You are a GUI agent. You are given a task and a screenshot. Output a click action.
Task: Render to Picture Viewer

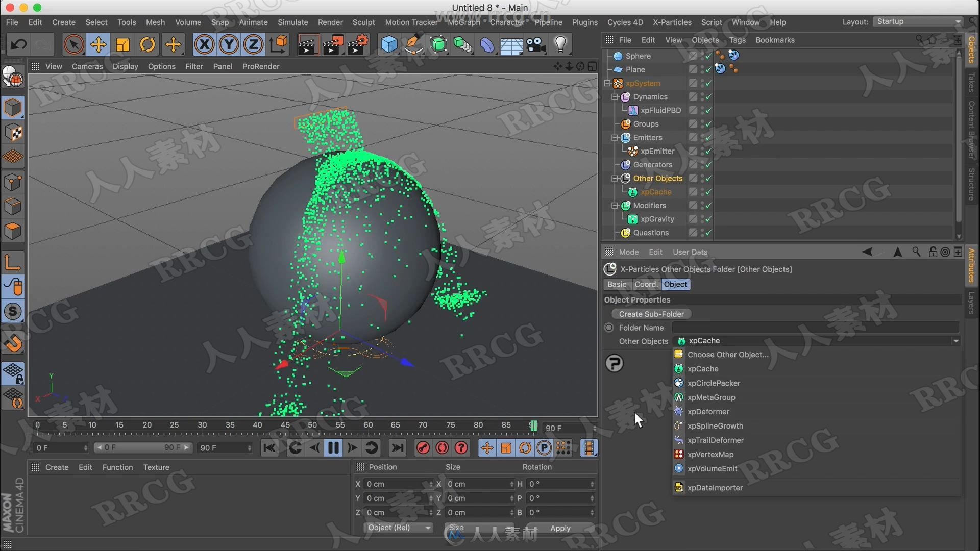333,45
